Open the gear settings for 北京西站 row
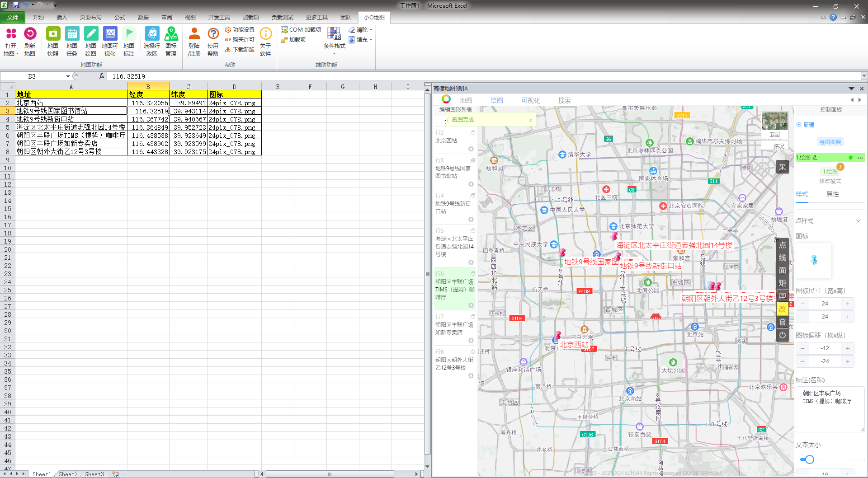The image size is (868, 478). pos(471,149)
